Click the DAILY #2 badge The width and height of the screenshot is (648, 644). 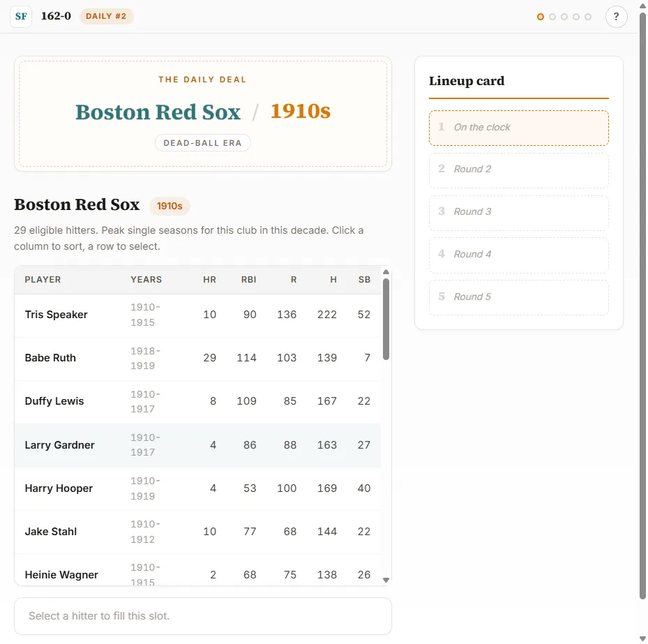(106, 16)
